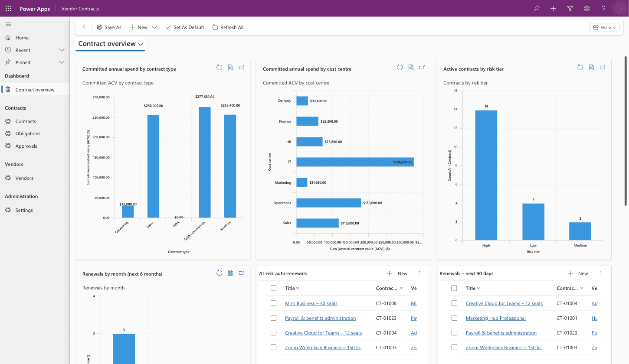Refresh the cost centre spend chart

coord(400,67)
